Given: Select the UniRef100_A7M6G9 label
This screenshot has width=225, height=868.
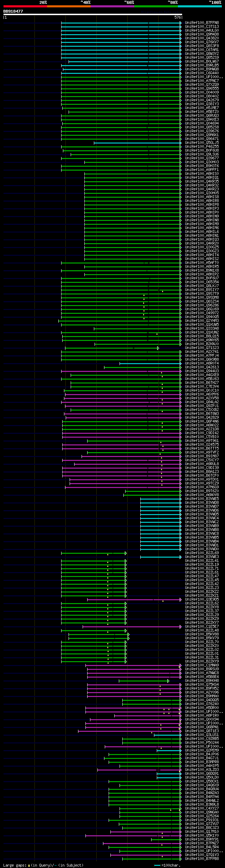Looking at the screenshot, I should tap(202, 487).
